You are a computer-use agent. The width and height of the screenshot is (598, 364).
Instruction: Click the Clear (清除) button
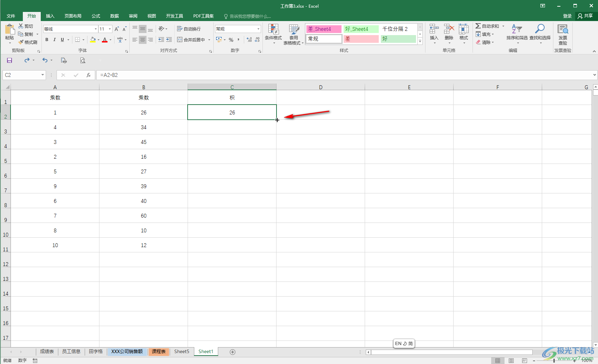pos(485,42)
